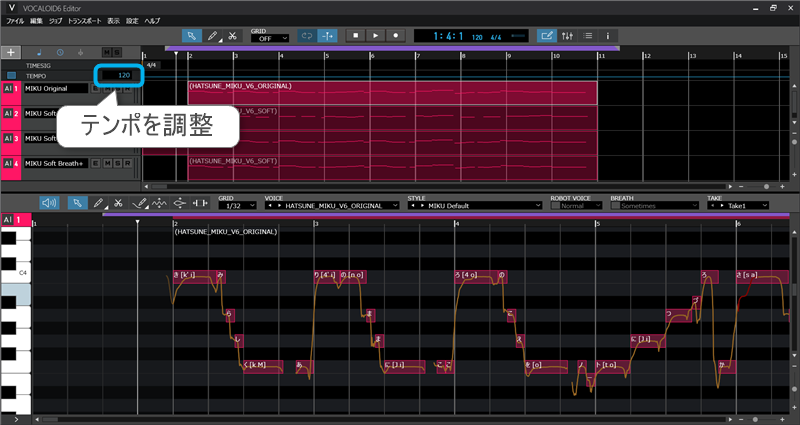Click the tuning fork icon above track list
The width and height of the screenshot is (800, 425).
coord(81,53)
